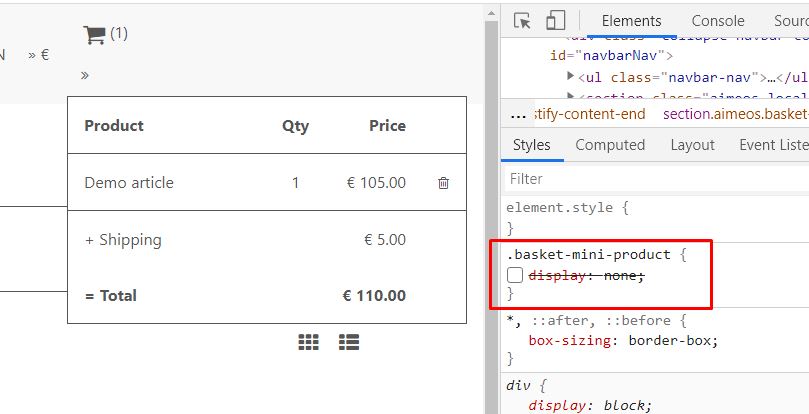Screen dimensions: 809x414
Task: Click the € 110.00 total amount
Action: 374,296
